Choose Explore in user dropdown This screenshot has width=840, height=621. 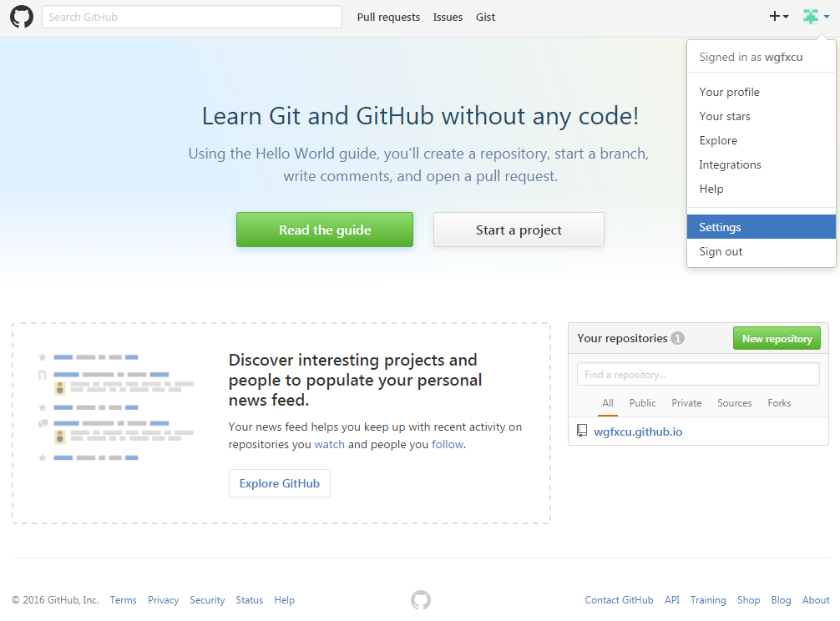point(762,140)
